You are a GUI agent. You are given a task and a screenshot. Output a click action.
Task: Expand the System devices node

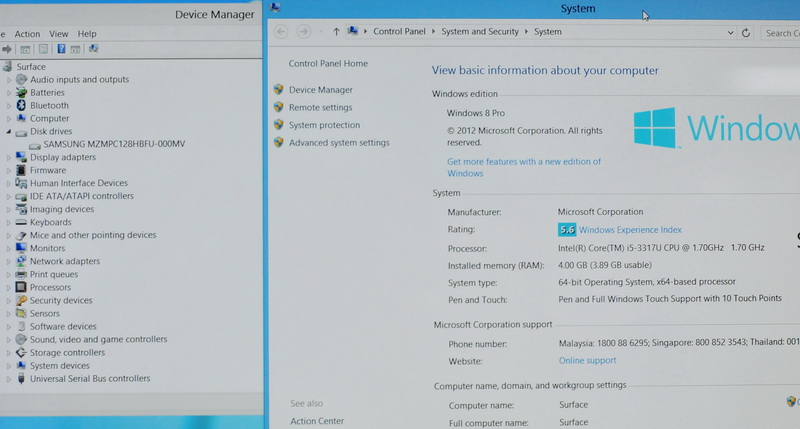8,366
